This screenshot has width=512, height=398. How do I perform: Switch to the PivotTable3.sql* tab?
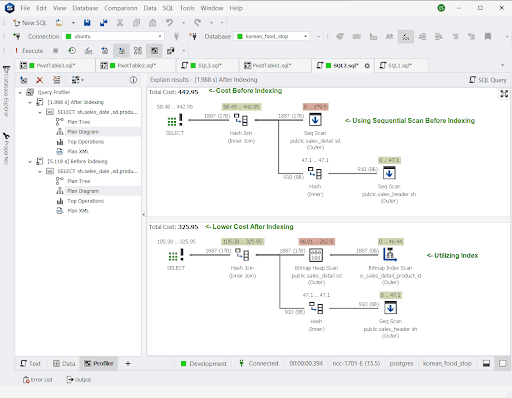[x=55, y=66]
